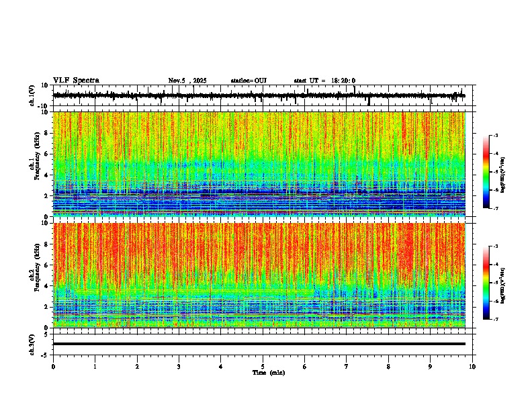Viewport: 532px width, 411px height.
Task: Click the ch.2 spectrogram color scale bar
Action: [486, 283]
